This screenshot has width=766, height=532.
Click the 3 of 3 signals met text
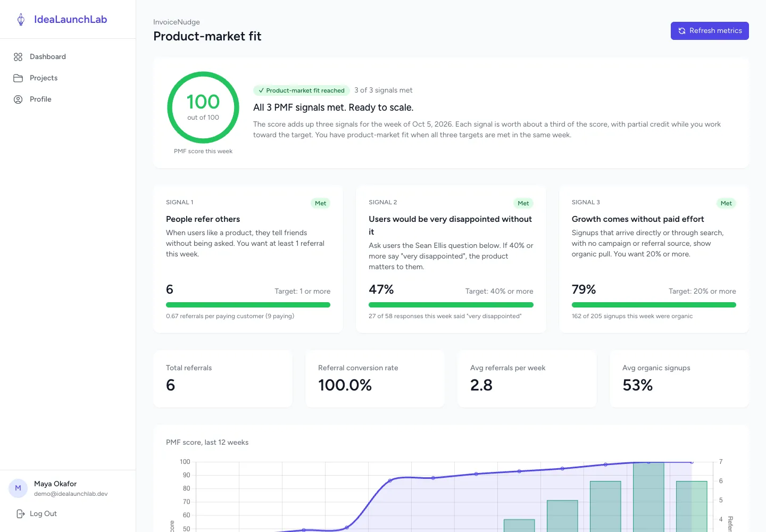(x=384, y=90)
